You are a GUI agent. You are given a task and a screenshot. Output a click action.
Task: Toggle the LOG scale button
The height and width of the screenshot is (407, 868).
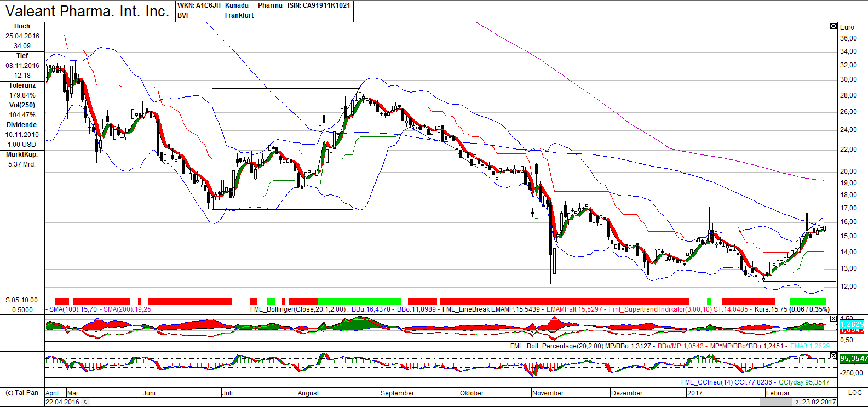855,393
